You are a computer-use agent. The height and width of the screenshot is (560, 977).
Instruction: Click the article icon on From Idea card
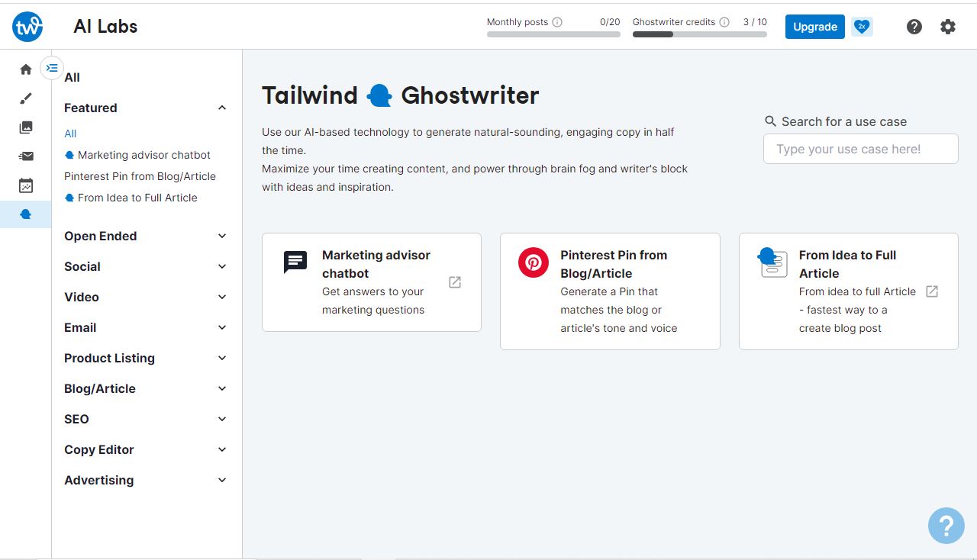tap(772, 262)
